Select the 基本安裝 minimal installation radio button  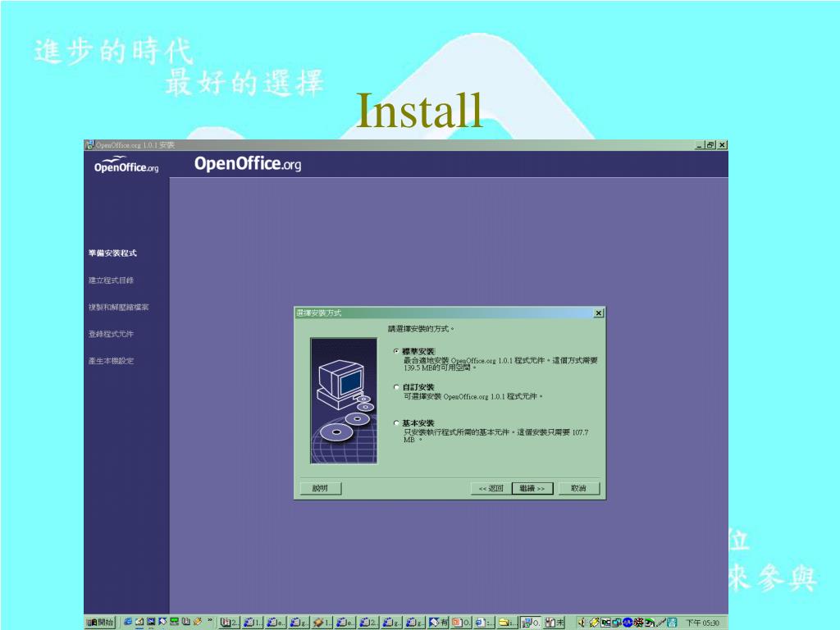pos(396,422)
